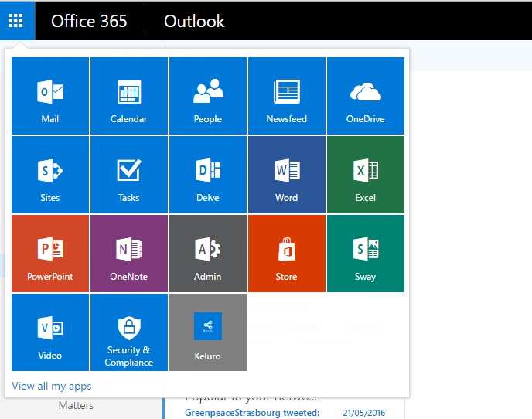Launch PowerPoint tile
The width and height of the screenshot is (532, 419).
(50, 254)
